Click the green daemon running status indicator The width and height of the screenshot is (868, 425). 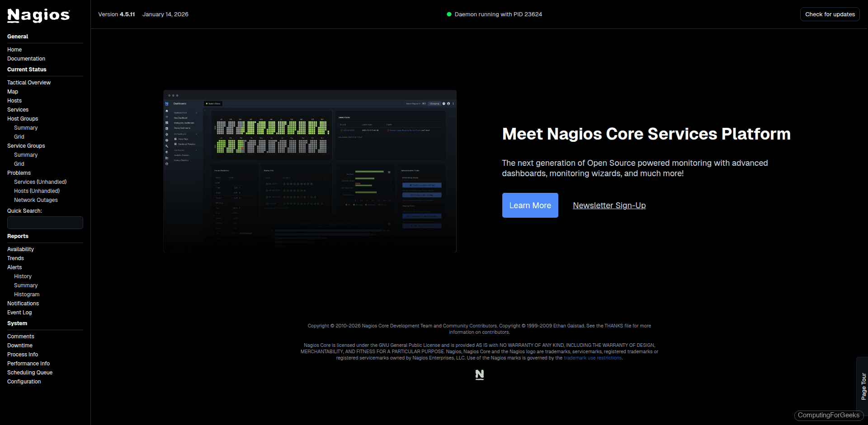tap(449, 14)
